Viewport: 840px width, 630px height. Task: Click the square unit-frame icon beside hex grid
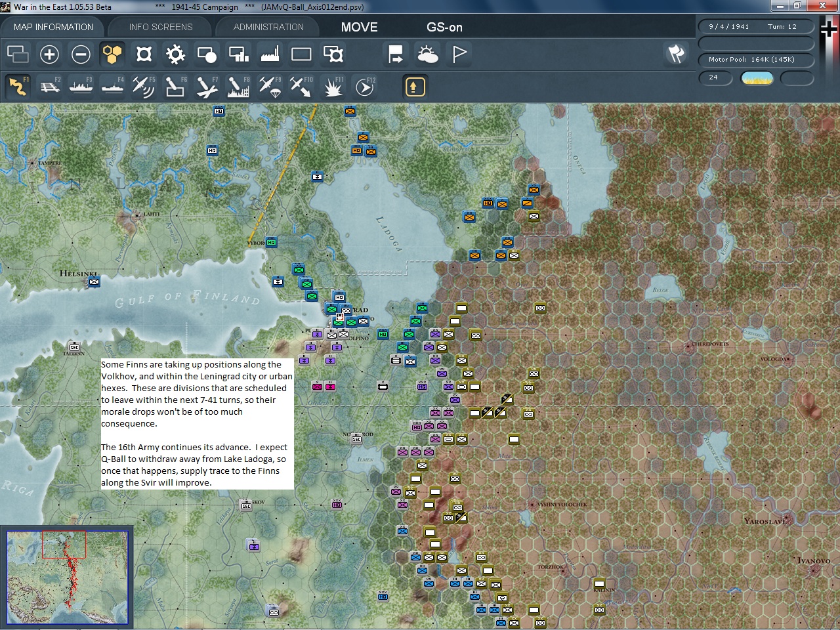[144, 54]
